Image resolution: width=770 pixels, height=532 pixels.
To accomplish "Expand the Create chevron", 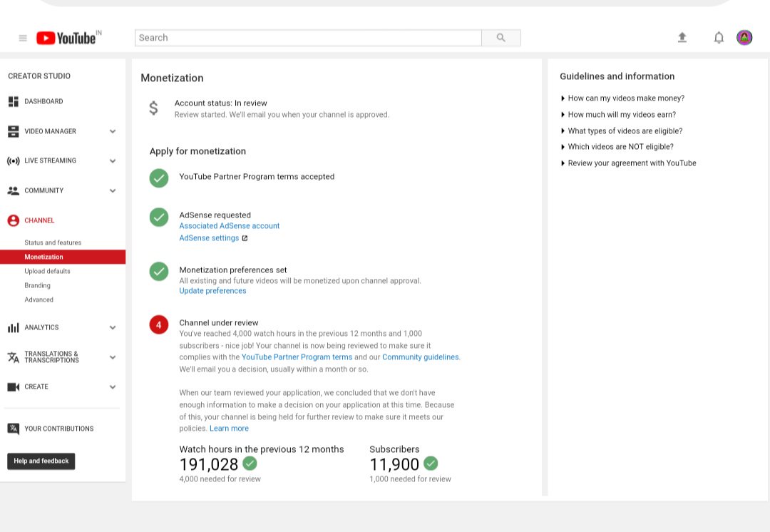I will pos(113,387).
